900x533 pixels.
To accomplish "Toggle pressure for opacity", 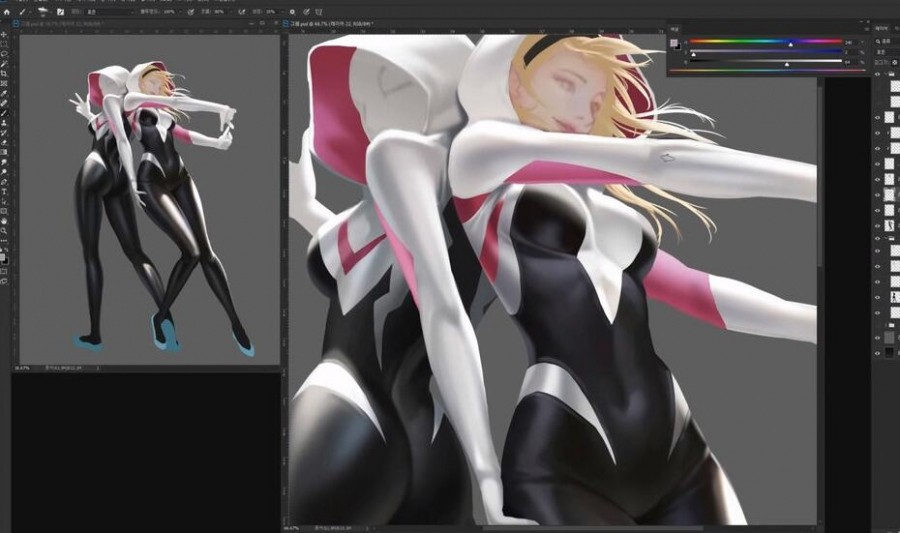I will [191, 12].
